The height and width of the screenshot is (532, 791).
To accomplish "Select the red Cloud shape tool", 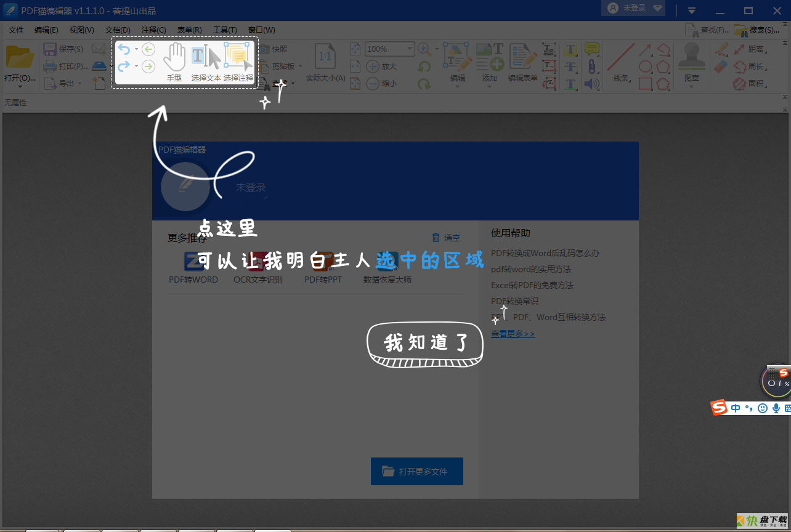I will point(663,83).
